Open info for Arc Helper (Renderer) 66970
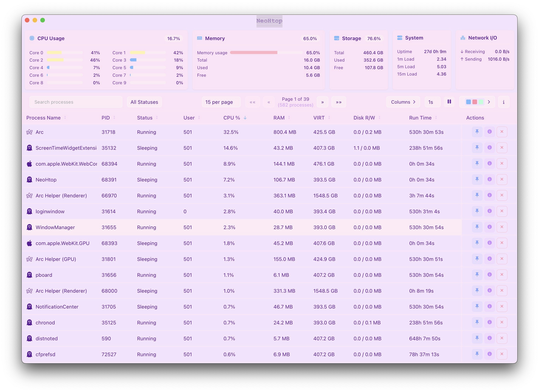The image size is (539, 392). click(x=489, y=195)
